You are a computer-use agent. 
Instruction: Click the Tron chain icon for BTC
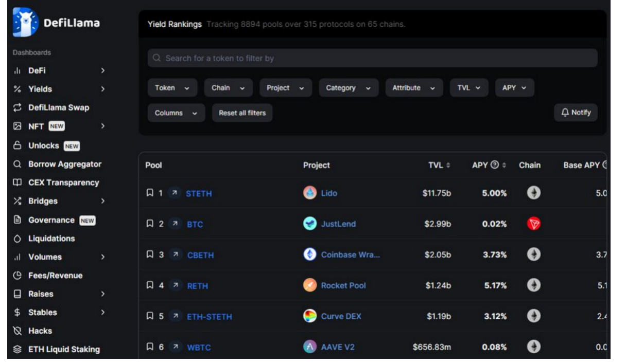tap(534, 224)
